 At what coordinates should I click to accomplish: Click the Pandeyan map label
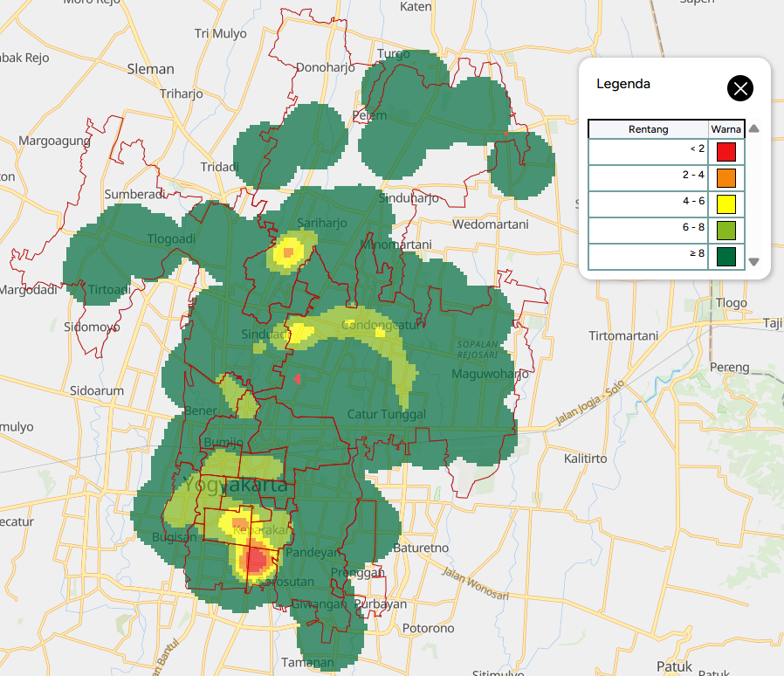point(313,552)
